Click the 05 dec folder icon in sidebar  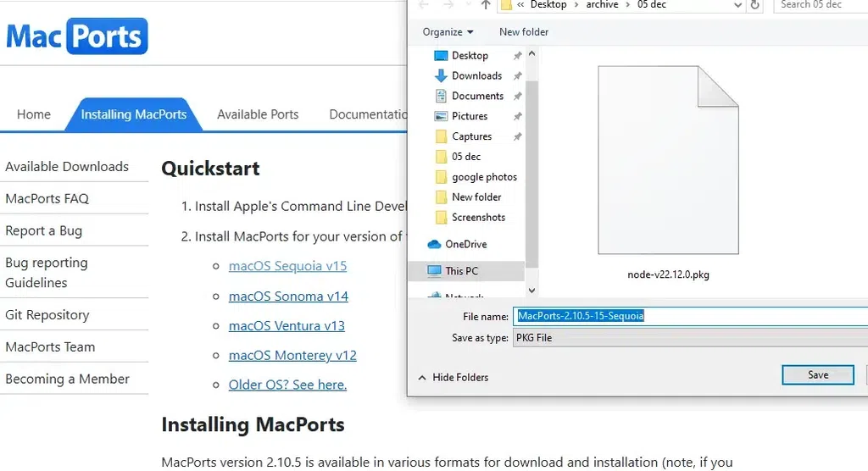[441, 157]
